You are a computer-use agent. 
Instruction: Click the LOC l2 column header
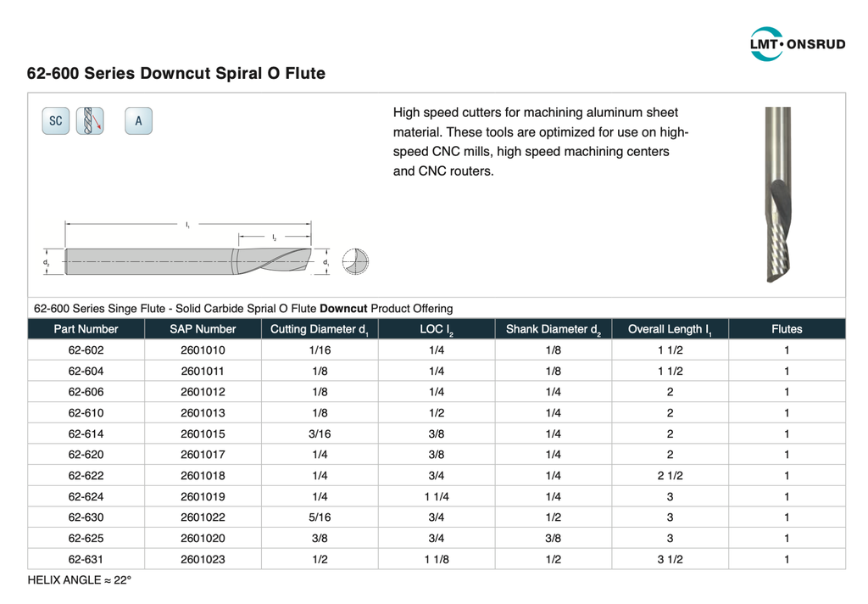click(437, 329)
